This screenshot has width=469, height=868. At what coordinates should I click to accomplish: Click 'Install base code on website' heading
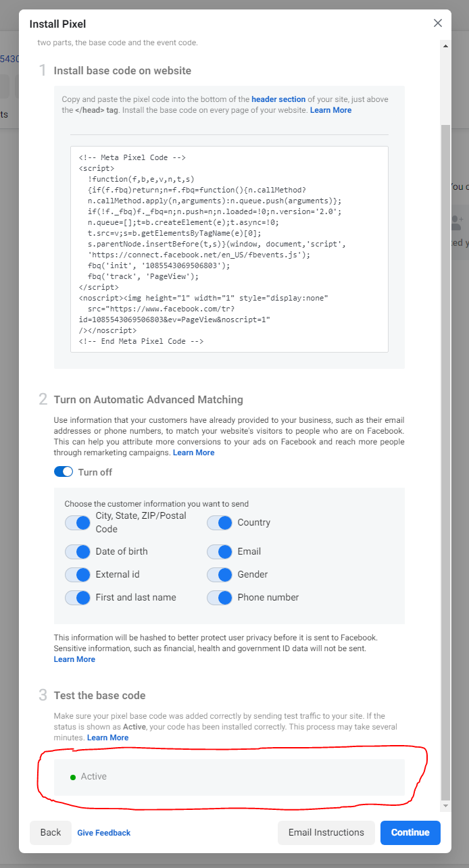pyautogui.click(x=122, y=71)
